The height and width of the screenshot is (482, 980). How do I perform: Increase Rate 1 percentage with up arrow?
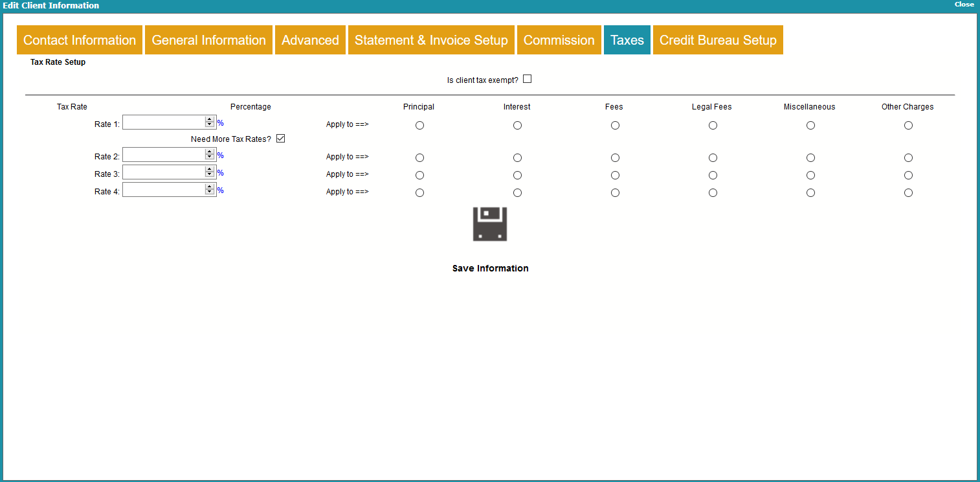209,119
